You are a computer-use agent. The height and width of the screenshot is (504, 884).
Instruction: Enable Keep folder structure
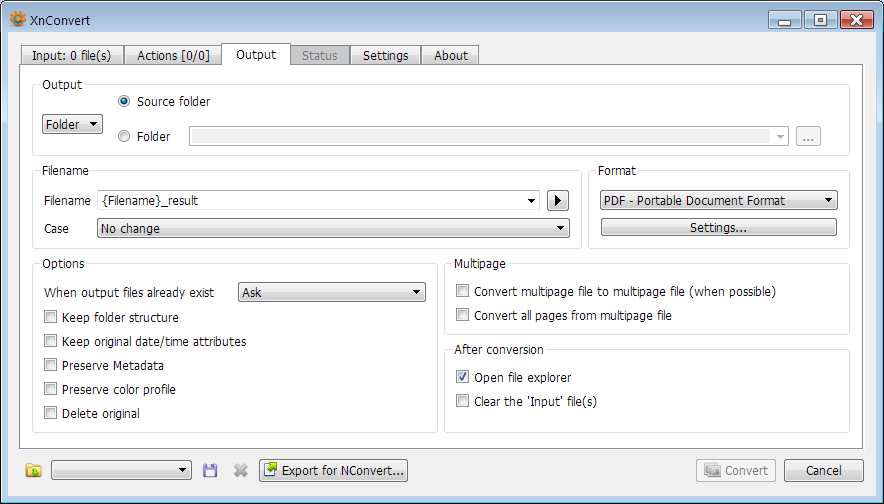coord(51,317)
